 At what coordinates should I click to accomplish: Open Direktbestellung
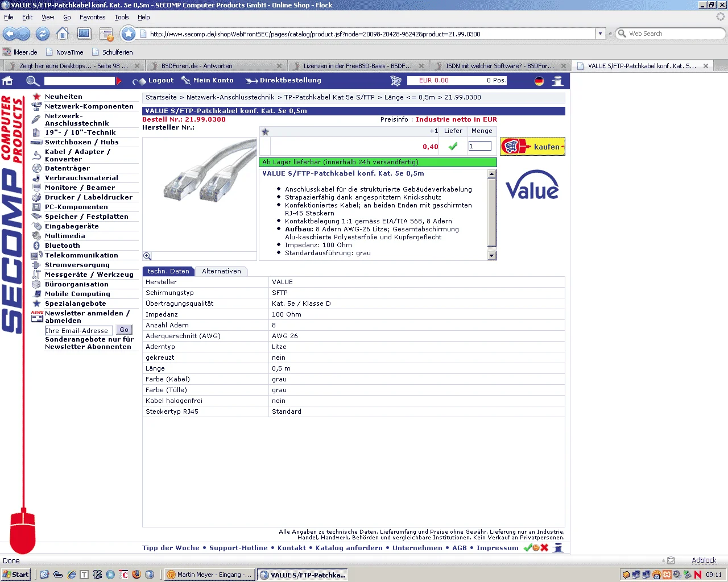tap(291, 81)
